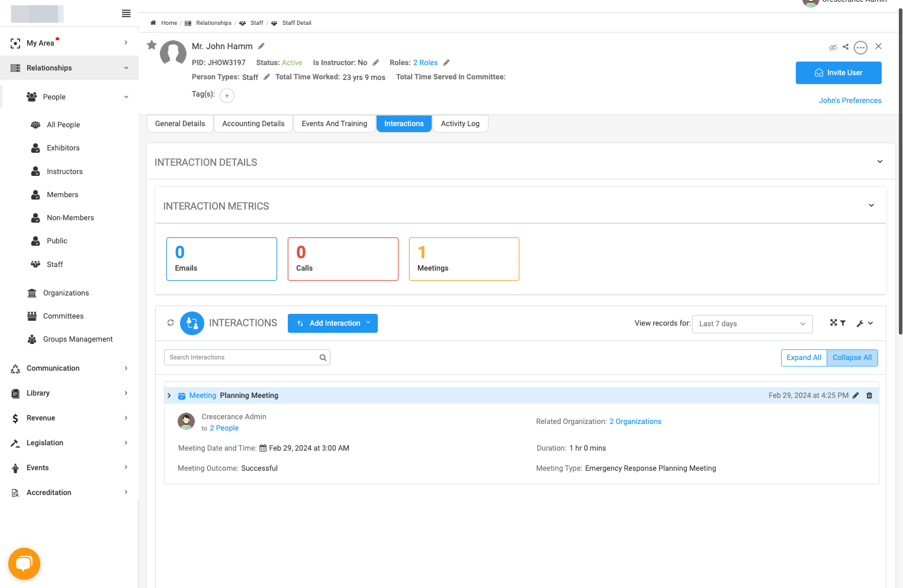The width and height of the screenshot is (903, 588).
Task: Edit Person Types pencil icon
Action: click(x=266, y=77)
